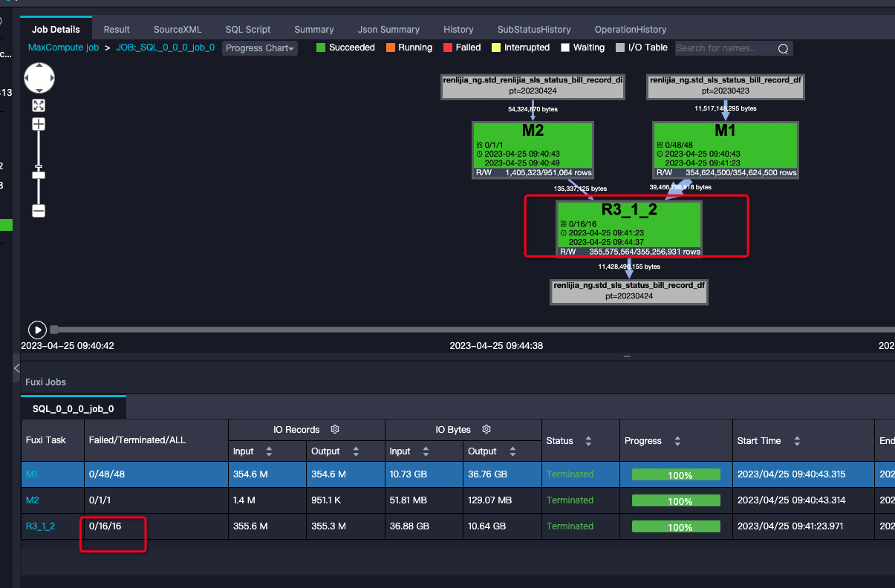Collapse the left side panel arrow
The height and width of the screenshot is (588, 895).
point(16,368)
